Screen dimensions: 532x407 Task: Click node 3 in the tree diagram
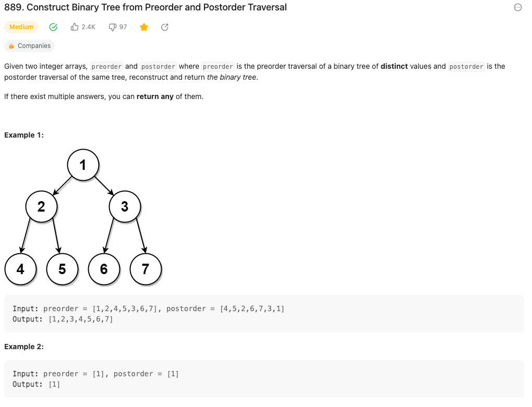[125, 206]
